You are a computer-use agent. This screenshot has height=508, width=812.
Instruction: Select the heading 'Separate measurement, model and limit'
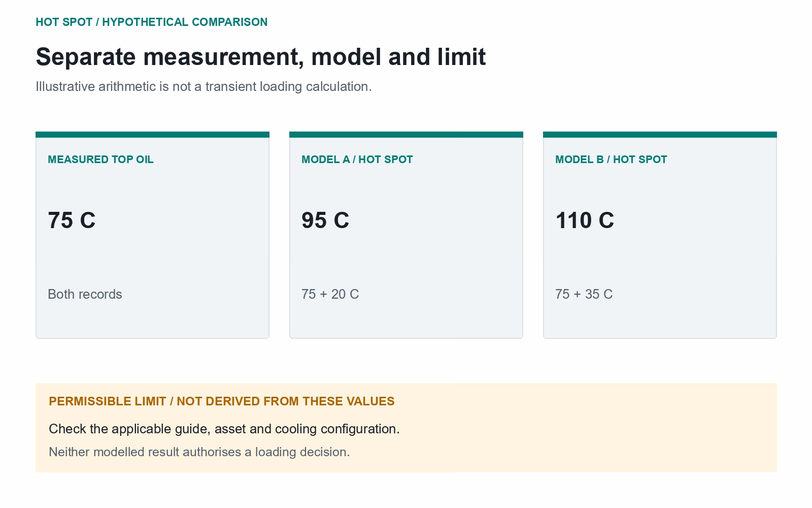coord(261,57)
